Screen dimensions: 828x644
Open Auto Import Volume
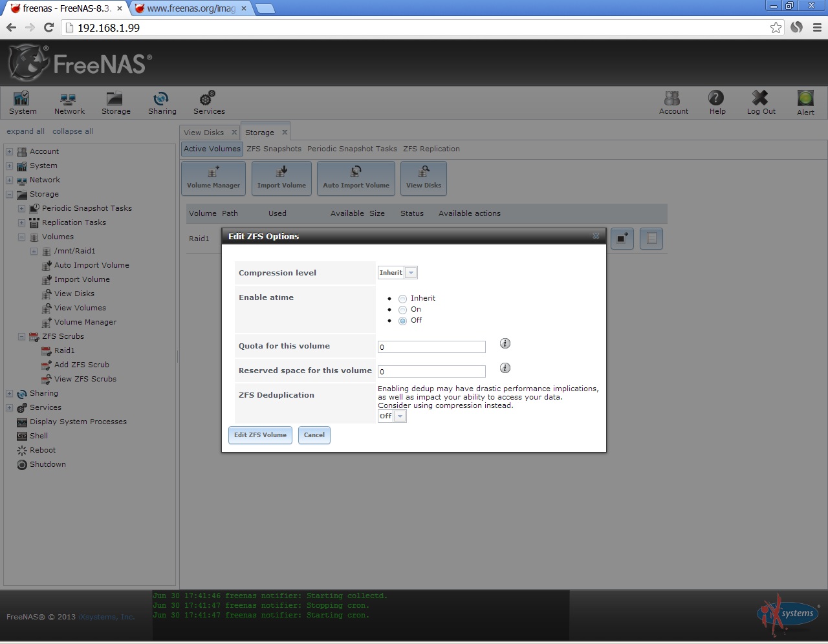click(356, 178)
